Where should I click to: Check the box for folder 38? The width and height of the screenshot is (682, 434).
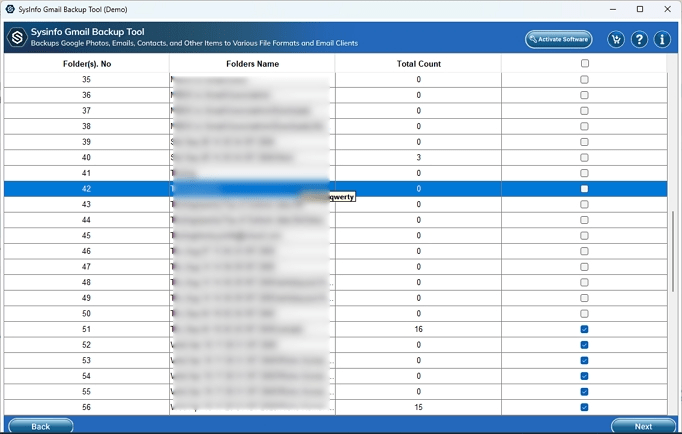click(x=584, y=127)
